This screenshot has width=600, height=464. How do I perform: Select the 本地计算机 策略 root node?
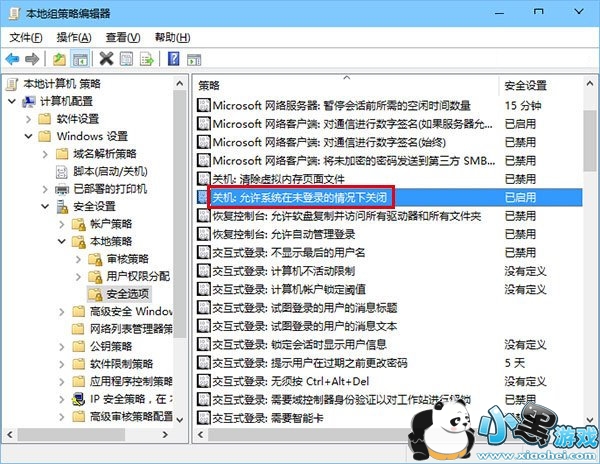[x=62, y=84]
